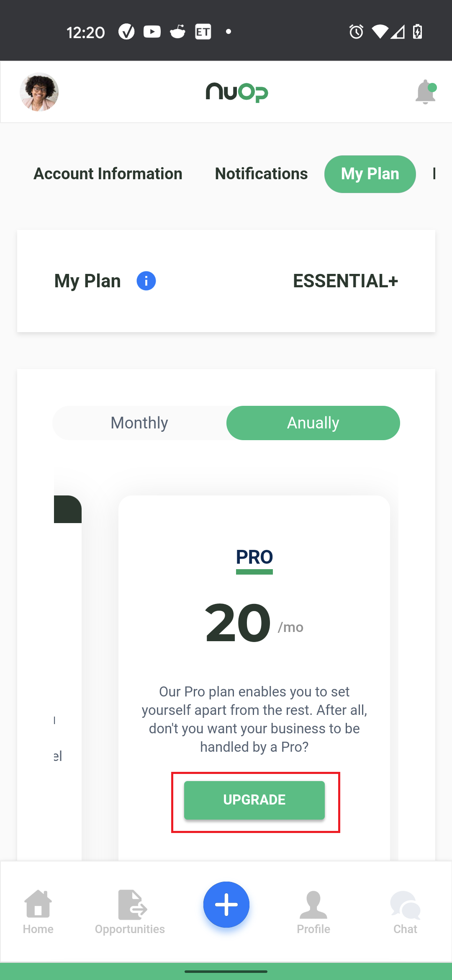Go to Home in bottom navigation
The image size is (452, 980).
tap(38, 912)
